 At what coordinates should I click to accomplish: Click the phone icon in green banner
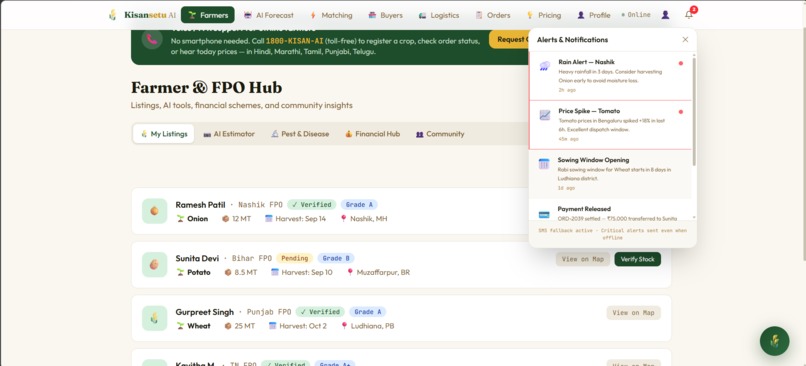point(152,39)
